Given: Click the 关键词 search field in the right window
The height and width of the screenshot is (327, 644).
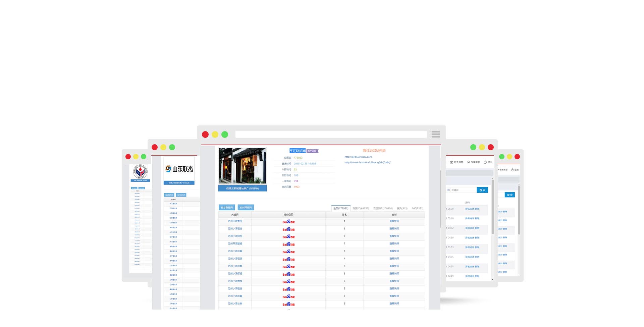Looking at the screenshot, I should pyautogui.click(x=463, y=190).
